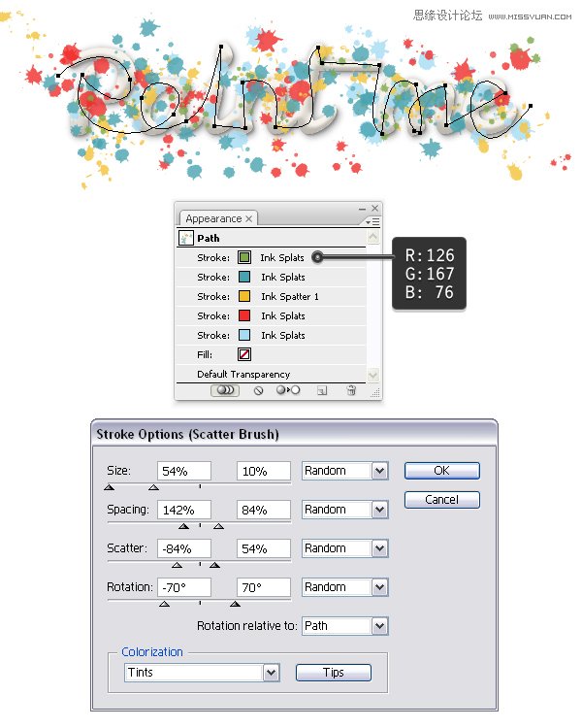Click the red stroke color swatch
Viewport: 582px width, 728px height.
point(244,315)
